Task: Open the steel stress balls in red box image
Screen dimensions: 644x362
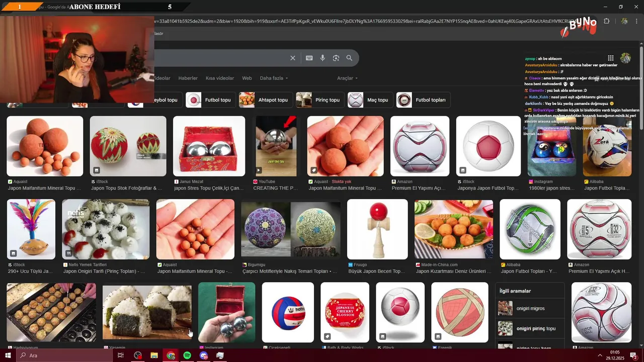Action: [x=209, y=146]
